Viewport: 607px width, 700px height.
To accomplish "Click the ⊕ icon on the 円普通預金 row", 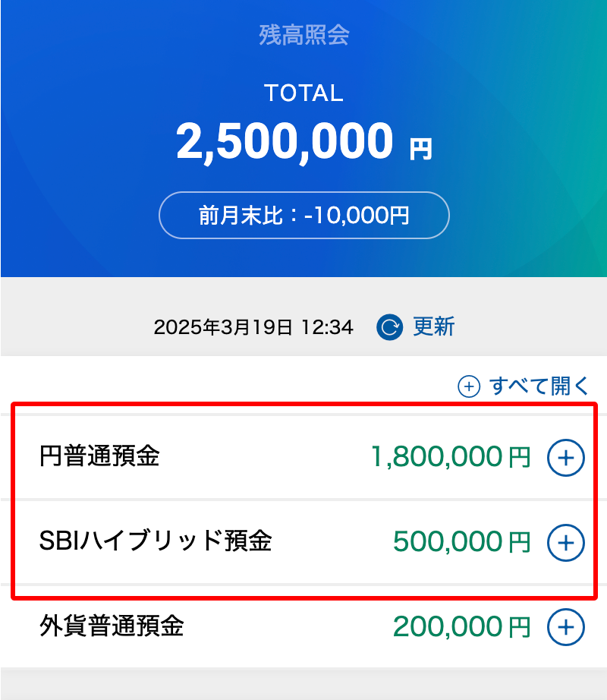I will (x=566, y=457).
